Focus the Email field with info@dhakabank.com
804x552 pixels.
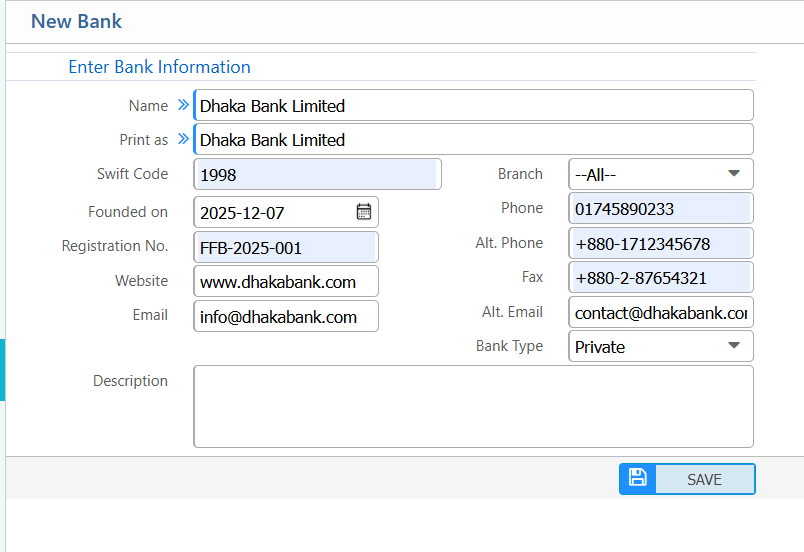285,317
